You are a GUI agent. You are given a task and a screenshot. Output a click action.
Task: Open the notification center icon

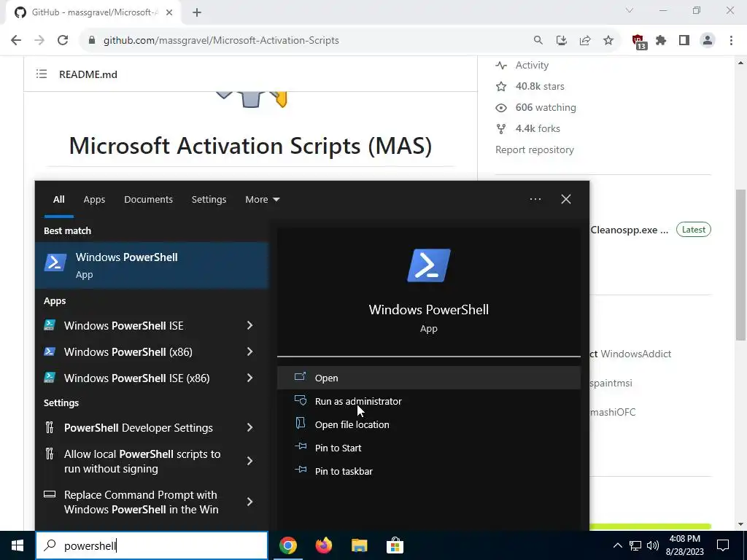click(723, 545)
